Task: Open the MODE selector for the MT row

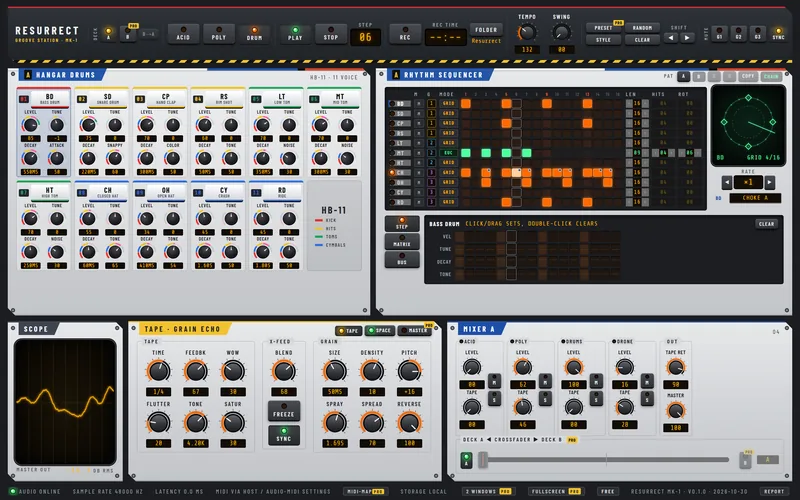Action: (448, 153)
